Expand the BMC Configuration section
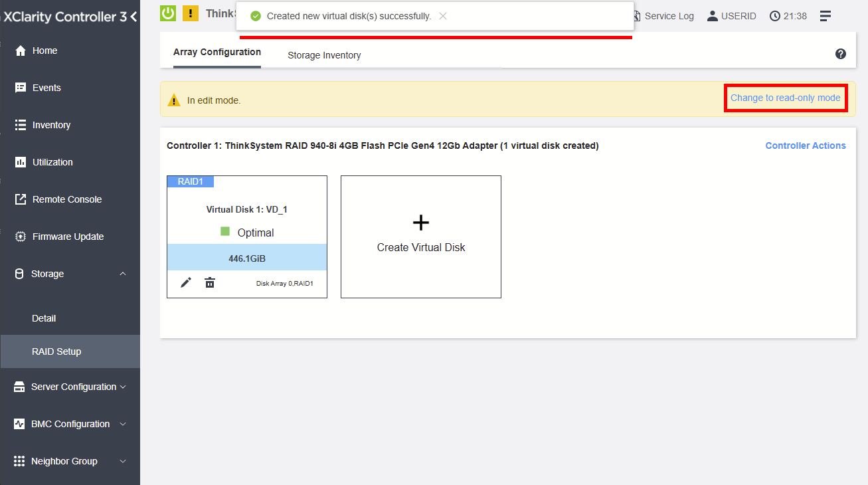Image resolution: width=868 pixels, height=485 pixels. click(x=70, y=423)
